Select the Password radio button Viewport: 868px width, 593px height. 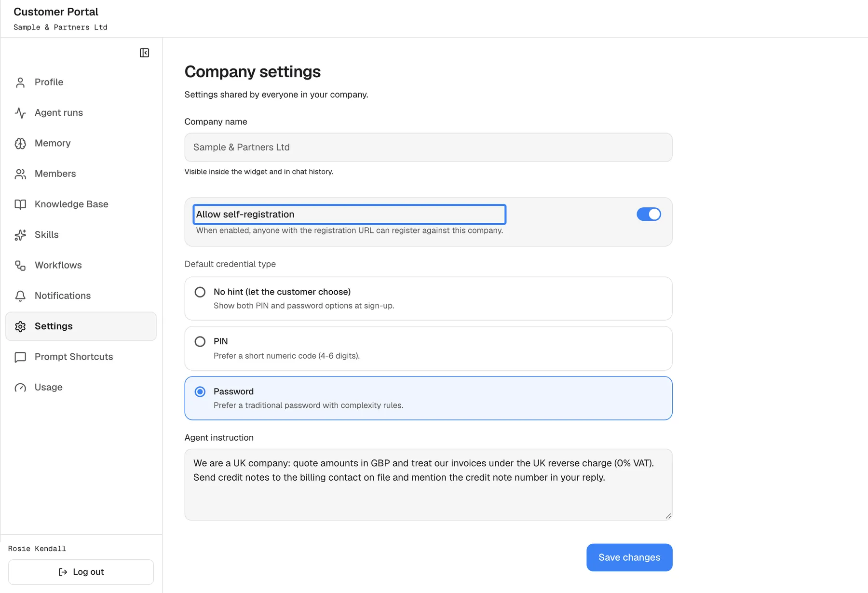pos(200,391)
